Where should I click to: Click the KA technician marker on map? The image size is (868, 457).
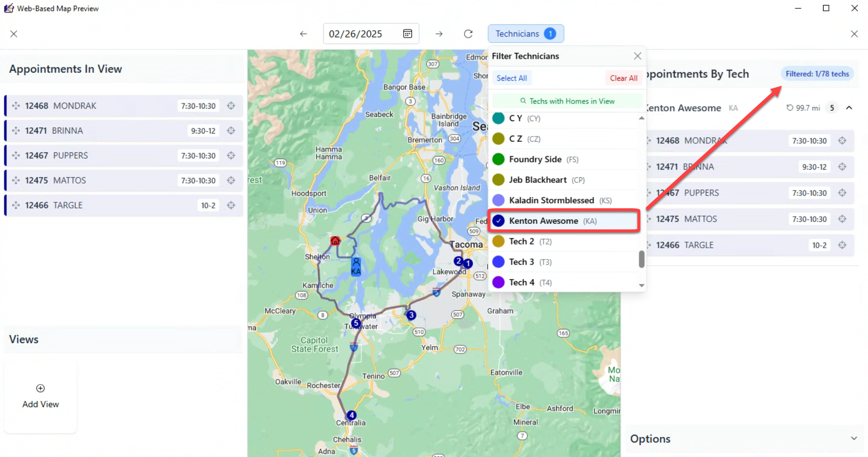click(356, 267)
